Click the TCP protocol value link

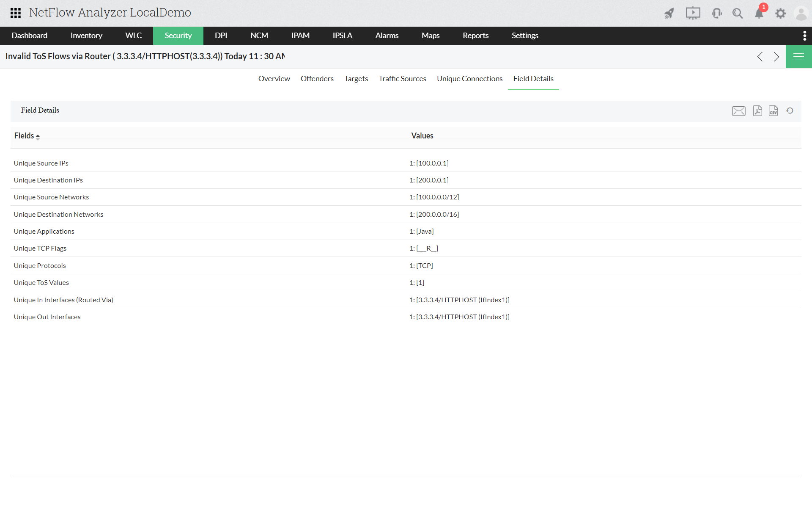(421, 265)
